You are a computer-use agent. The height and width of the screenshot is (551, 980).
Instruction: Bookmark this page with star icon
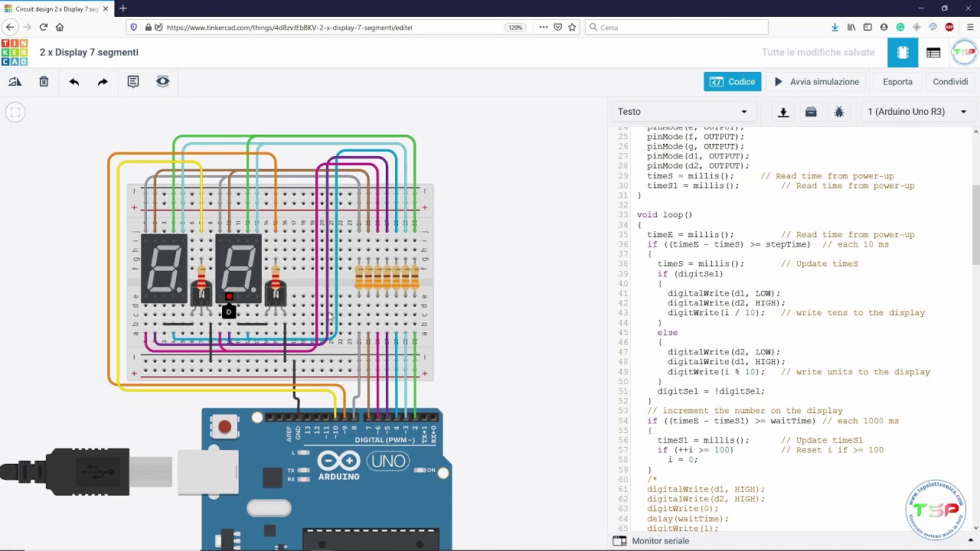coord(572,28)
